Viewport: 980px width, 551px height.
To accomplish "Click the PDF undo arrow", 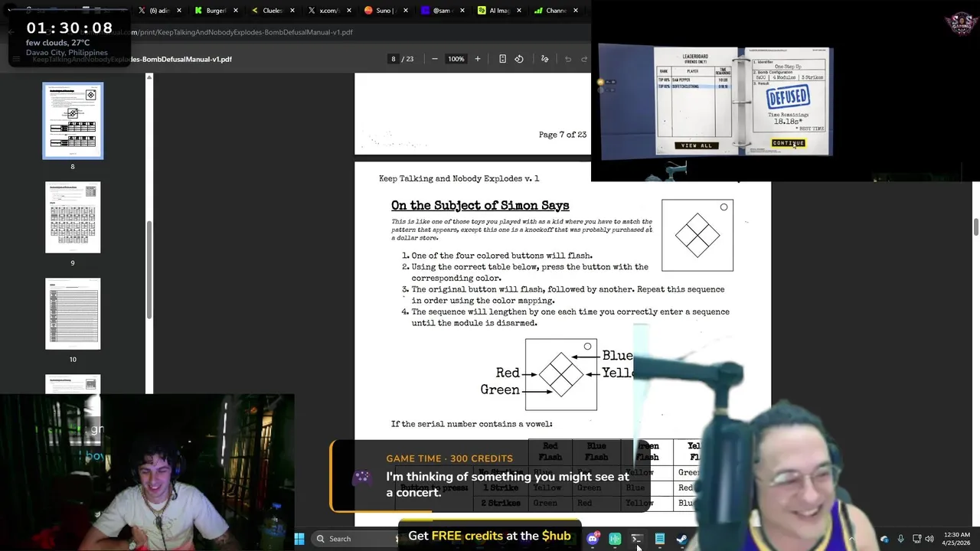I will (568, 59).
